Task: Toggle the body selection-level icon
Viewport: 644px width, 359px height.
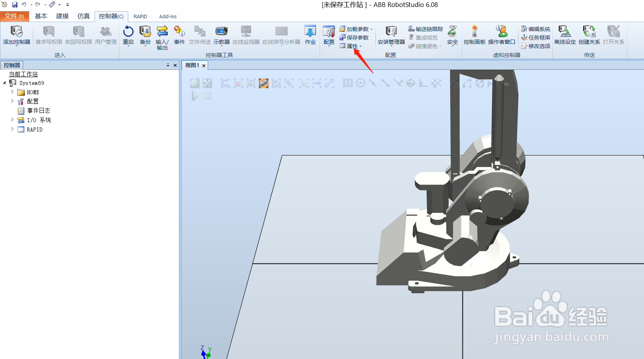Action: pos(251,83)
